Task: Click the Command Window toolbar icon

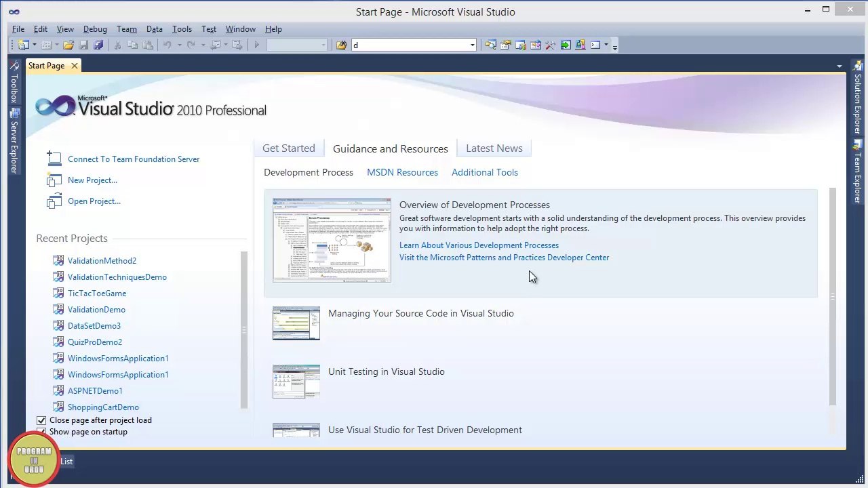Action: [595, 45]
